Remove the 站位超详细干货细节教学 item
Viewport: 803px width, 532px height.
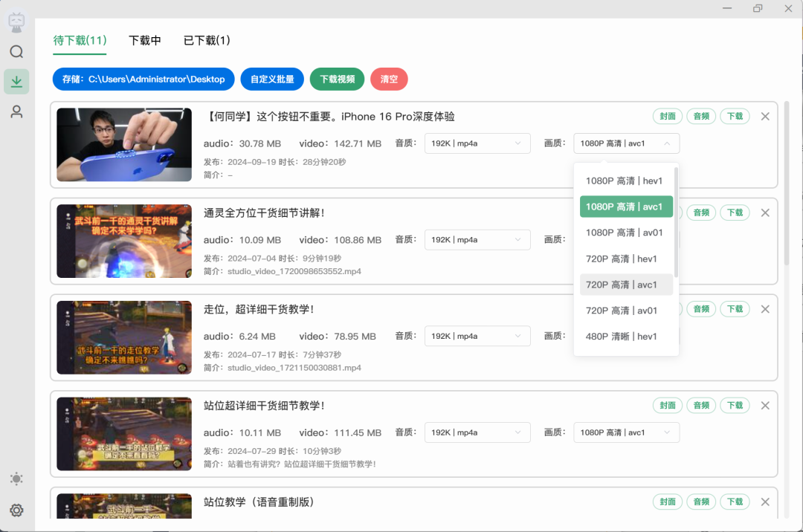pyautogui.click(x=765, y=406)
